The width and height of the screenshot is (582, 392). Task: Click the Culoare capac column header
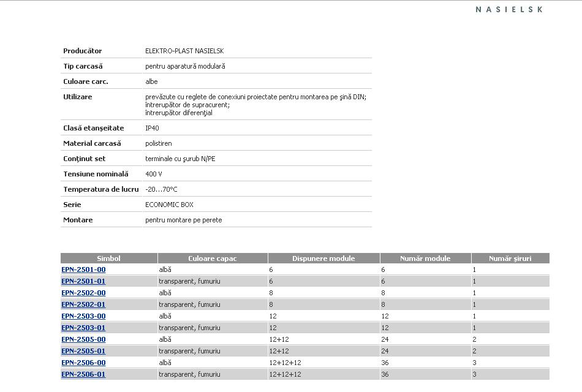[213, 258]
